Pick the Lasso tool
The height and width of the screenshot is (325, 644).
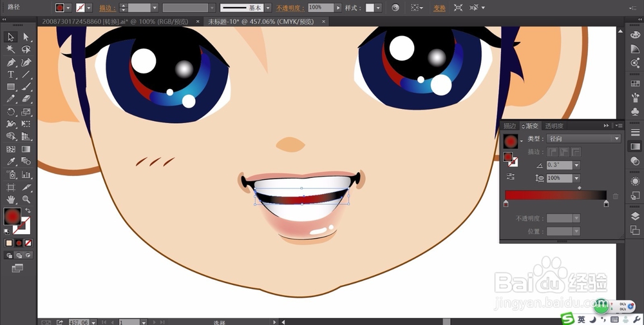click(x=26, y=50)
